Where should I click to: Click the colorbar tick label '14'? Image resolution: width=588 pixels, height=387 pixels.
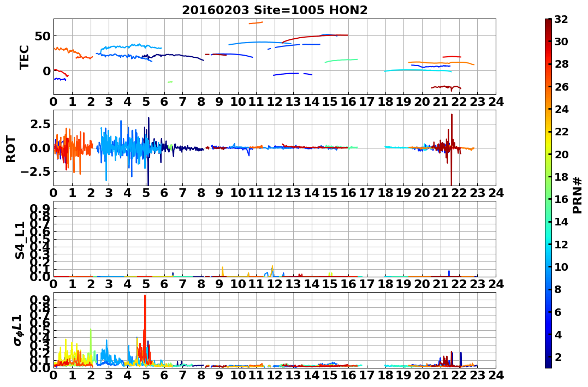tap(561, 222)
